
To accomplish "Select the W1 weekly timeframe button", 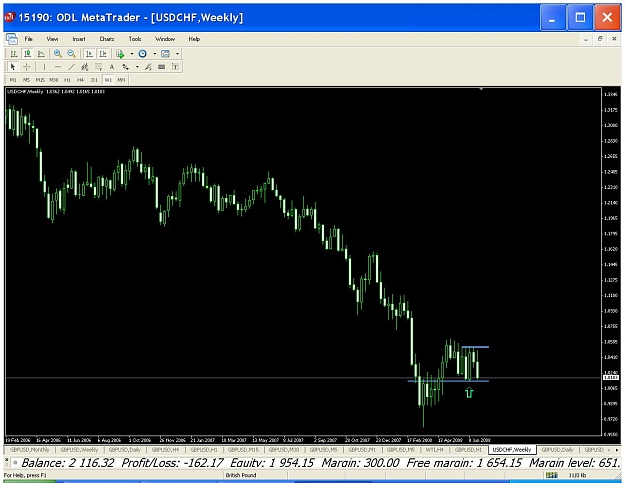I will 108,80.
